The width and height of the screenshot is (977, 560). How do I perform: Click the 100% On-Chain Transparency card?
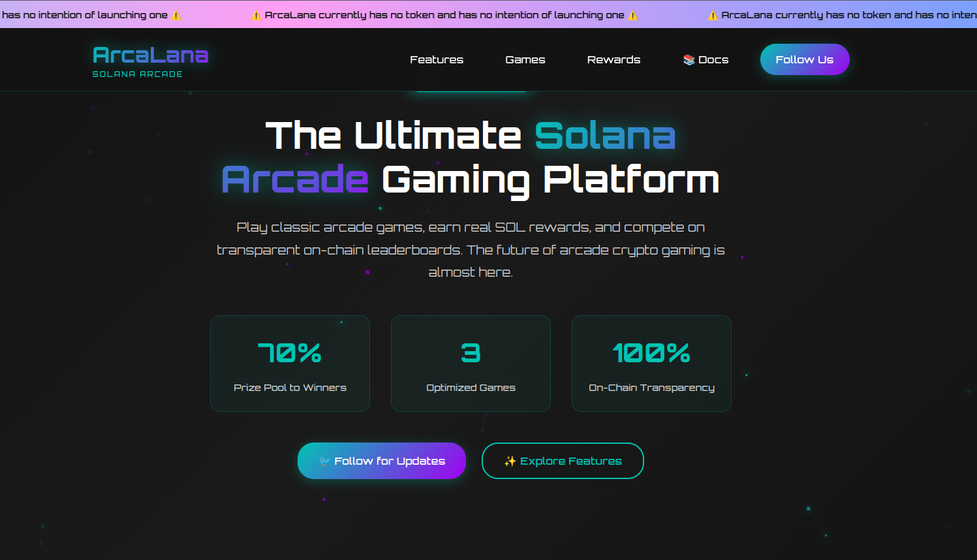tap(651, 364)
